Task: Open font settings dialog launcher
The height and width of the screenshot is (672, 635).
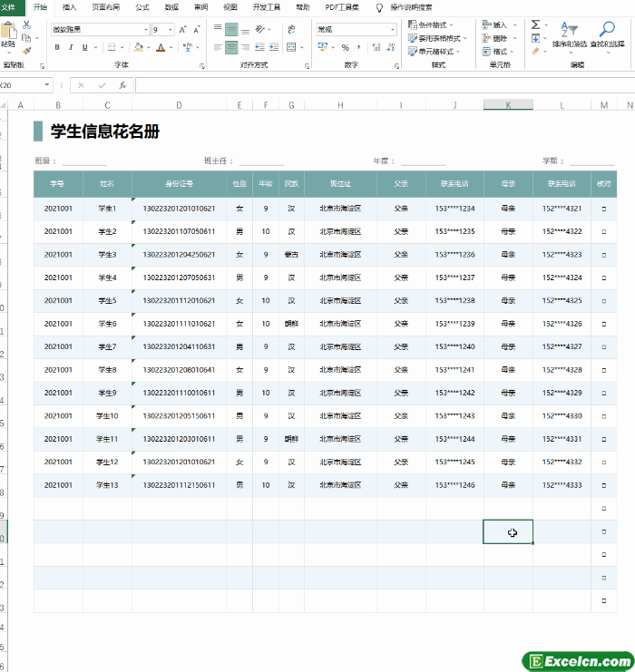Action: click(x=202, y=66)
